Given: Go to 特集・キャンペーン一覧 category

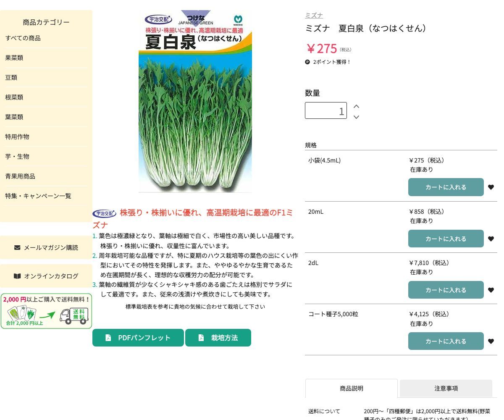Looking at the screenshot, I should (38, 196).
